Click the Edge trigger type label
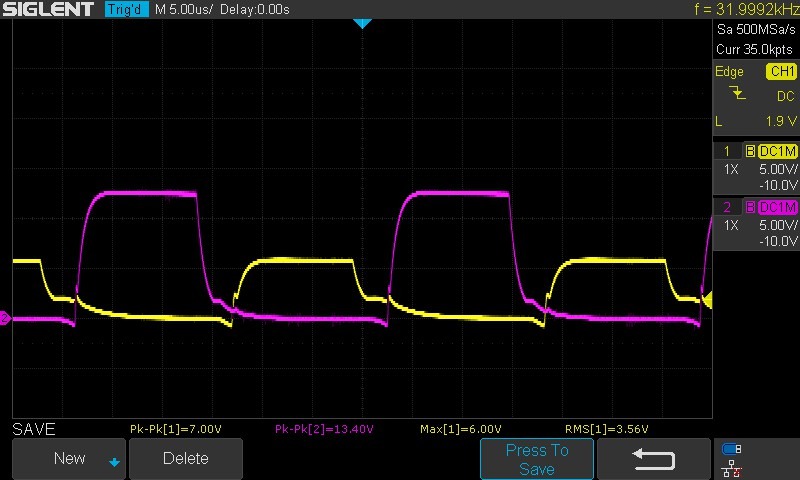Screen dimensions: 800x480 pos(729,72)
